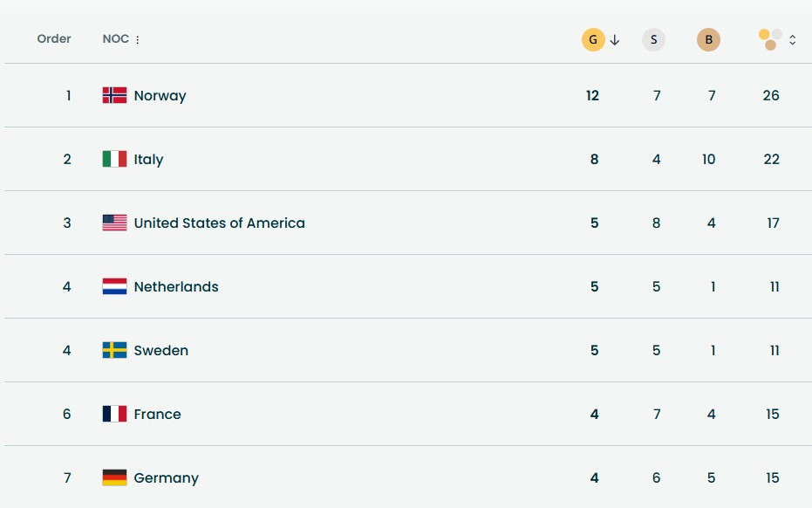Image resolution: width=812 pixels, height=508 pixels.
Task: Toggle the gold column sort arrow
Action: pyautogui.click(x=615, y=40)
